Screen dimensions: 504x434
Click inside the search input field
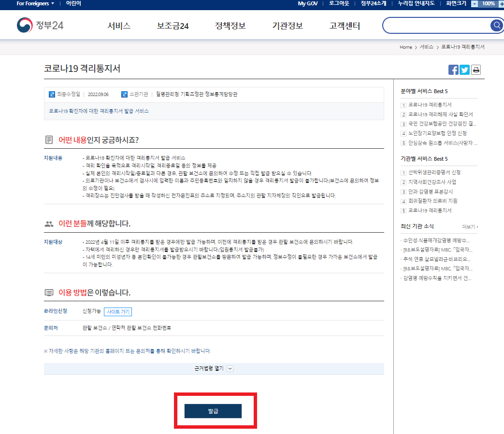pos(435,25)
